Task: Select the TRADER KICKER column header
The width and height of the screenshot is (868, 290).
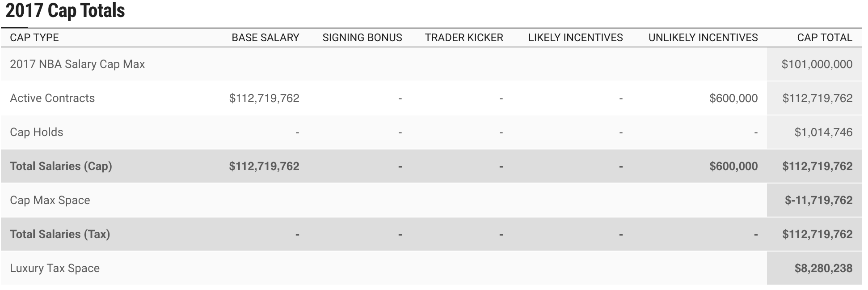Action: [x=464, y=38]
